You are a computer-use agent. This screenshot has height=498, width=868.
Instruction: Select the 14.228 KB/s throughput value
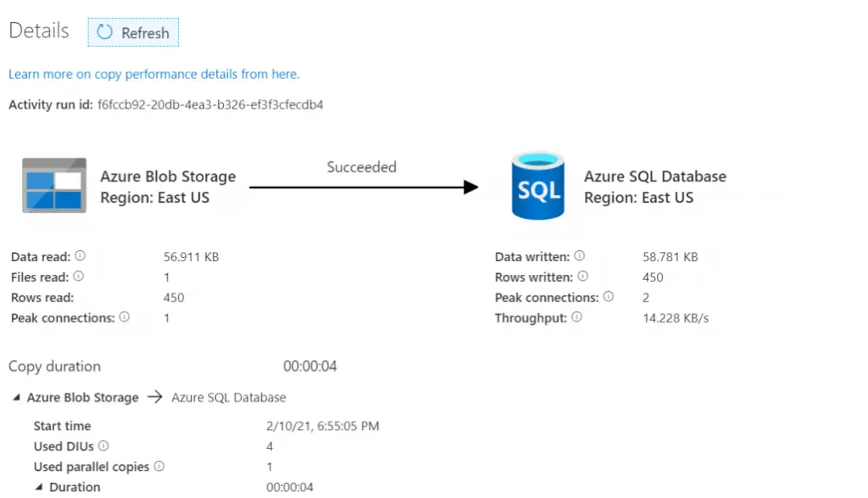coord(676,318)
